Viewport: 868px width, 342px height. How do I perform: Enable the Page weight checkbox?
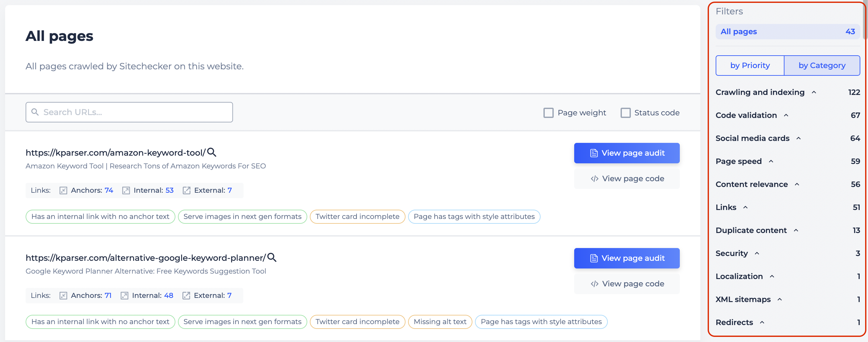pos(548,113)
